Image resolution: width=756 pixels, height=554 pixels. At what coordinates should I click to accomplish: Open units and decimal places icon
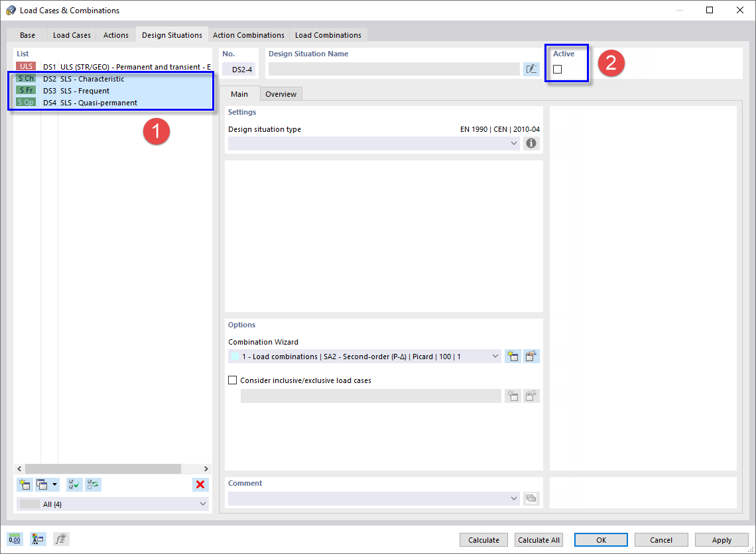[15, 539]
